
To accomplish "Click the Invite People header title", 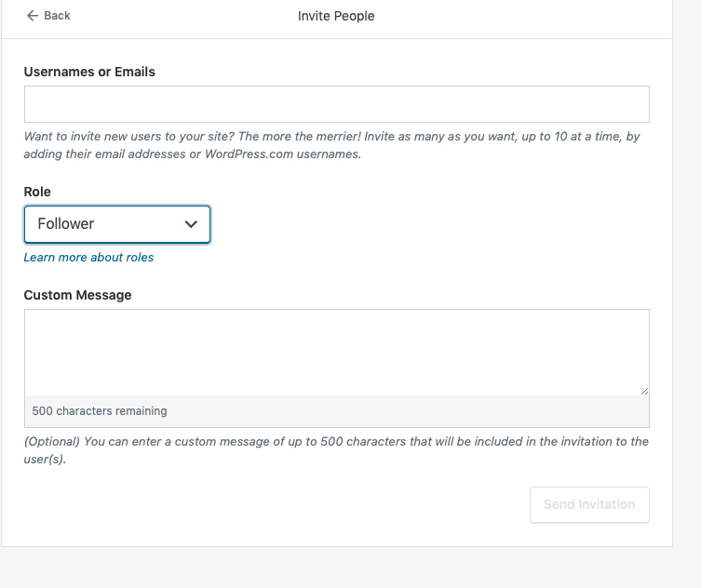I will tap(336, 16).
